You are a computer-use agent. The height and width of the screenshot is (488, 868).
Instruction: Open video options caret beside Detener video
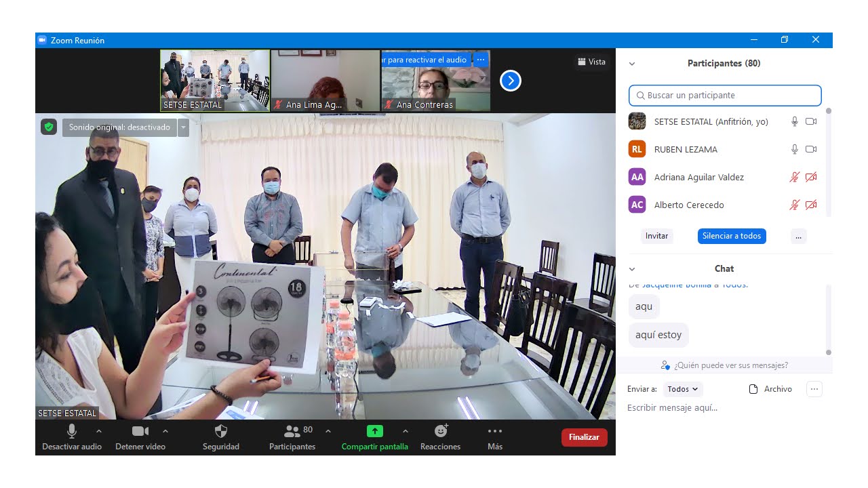click(165, 431)
